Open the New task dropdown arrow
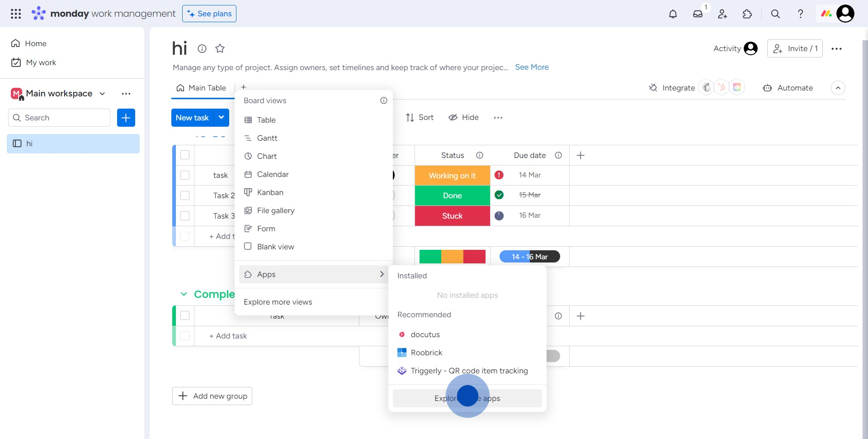 [221, 118]
